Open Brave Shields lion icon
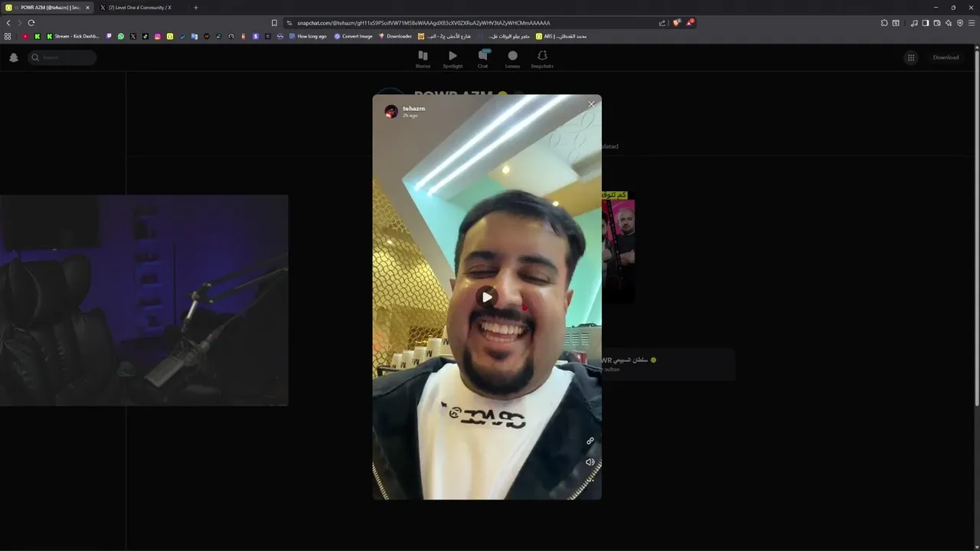Screen dimensions: 980x551 677,23
